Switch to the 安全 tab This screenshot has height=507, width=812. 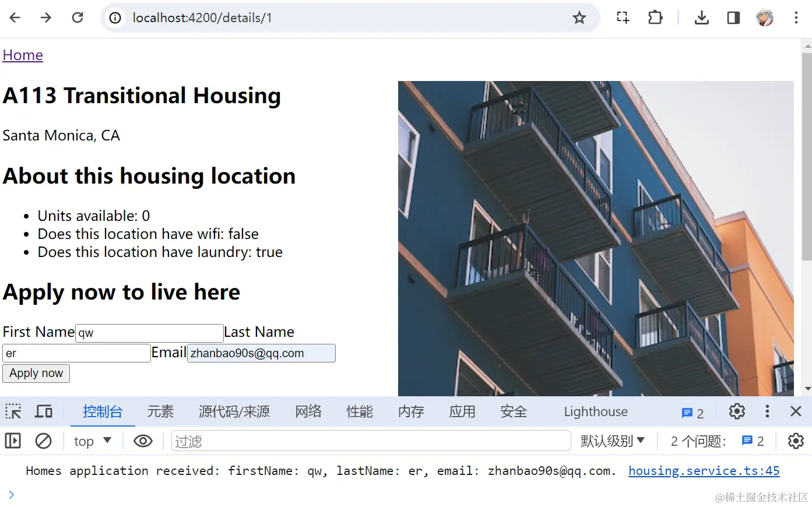click(514, 411)
